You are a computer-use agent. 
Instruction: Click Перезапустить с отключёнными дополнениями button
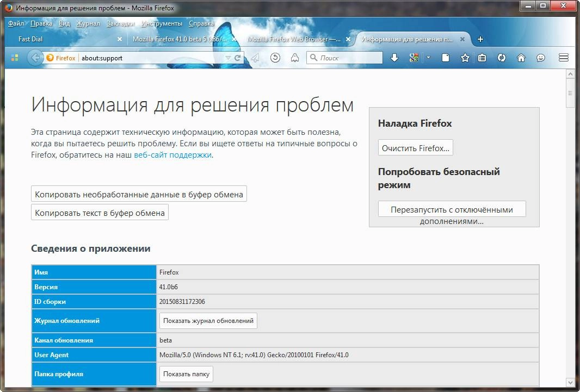click(x=452, y=210)
